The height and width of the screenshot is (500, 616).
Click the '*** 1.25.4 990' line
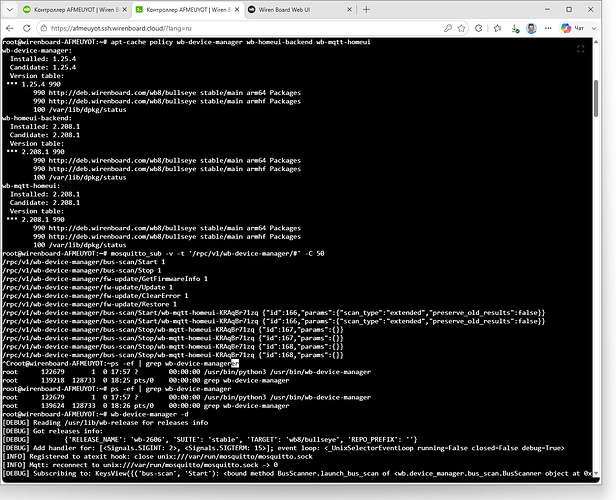click(33, 84)
